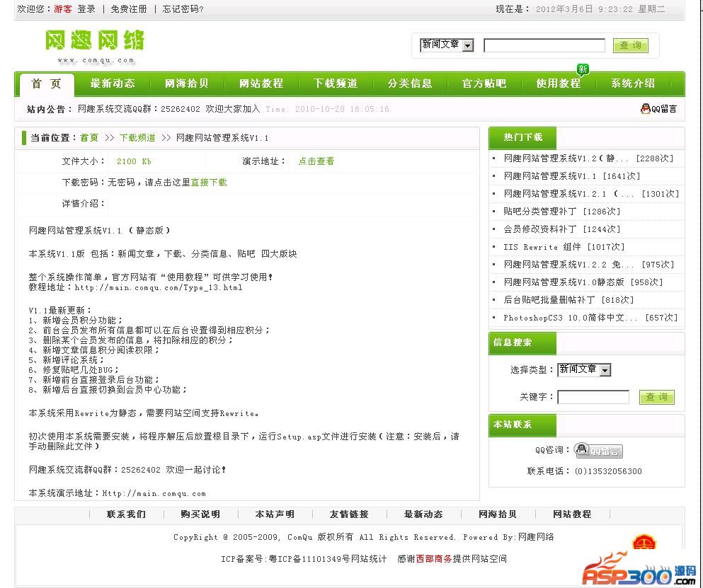Expand the 选择类型 dropdown in 信息搜索
This screenshot has width=703, height=588.
(584, 369)
